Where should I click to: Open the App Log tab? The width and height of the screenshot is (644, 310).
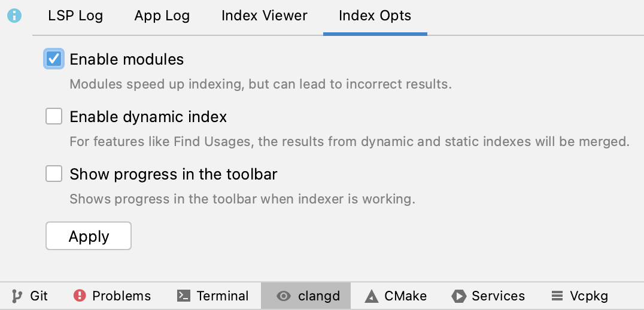tap(162, 16)
